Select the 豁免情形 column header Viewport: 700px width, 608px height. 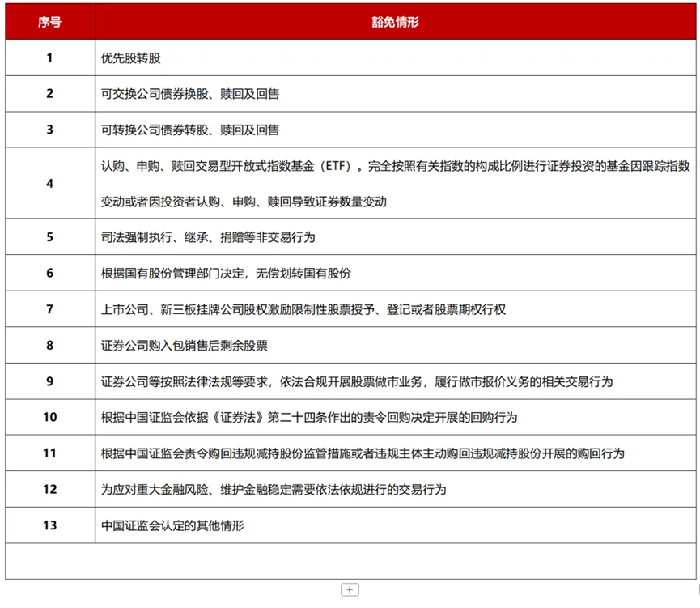point(395,22)
